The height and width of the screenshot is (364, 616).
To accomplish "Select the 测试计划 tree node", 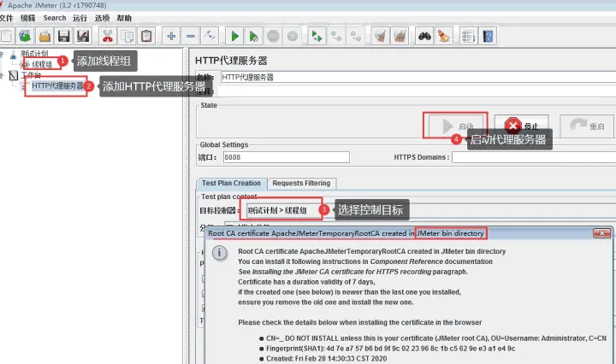I will pyautogui.click(x=34, y=53).
